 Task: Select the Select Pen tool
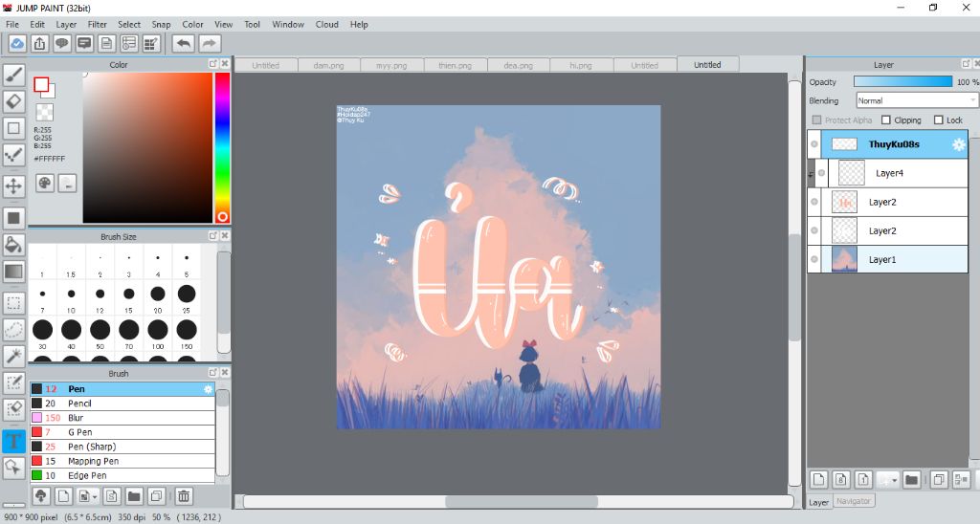(x=13, y=382)
